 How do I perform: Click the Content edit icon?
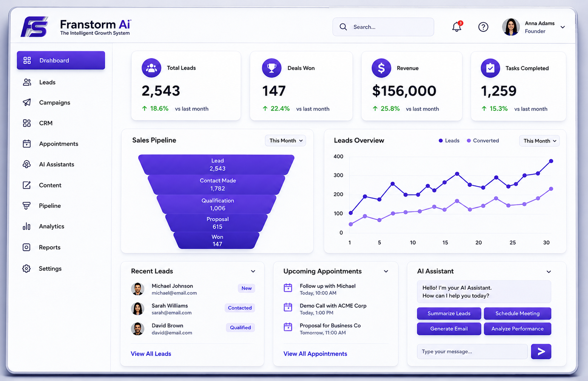coord(27,185)
